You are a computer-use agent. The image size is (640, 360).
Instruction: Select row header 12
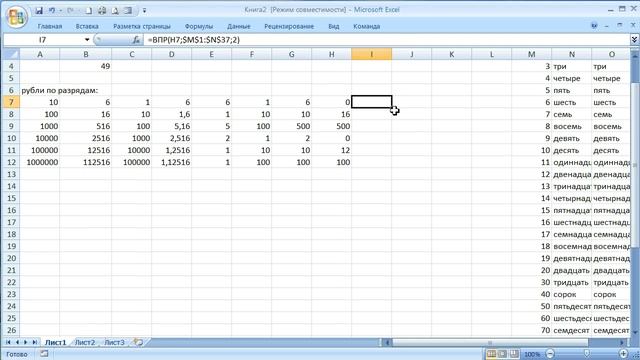click(11, 162)
